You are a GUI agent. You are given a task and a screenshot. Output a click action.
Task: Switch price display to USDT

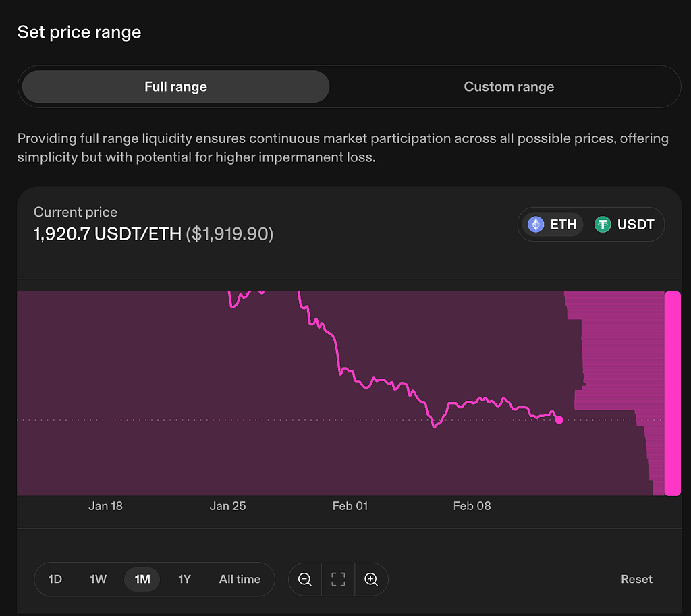(624, 224)
